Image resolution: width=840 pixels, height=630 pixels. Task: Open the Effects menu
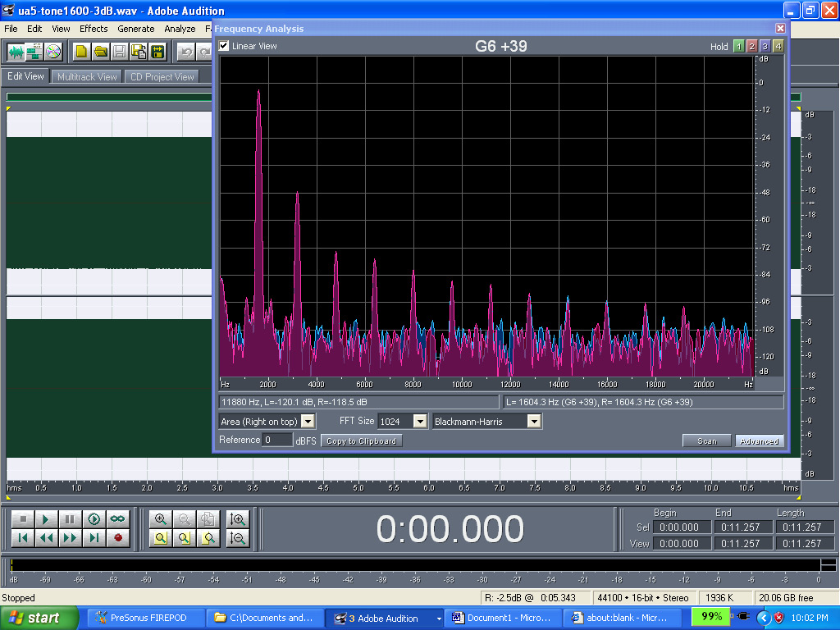point(94,29)
